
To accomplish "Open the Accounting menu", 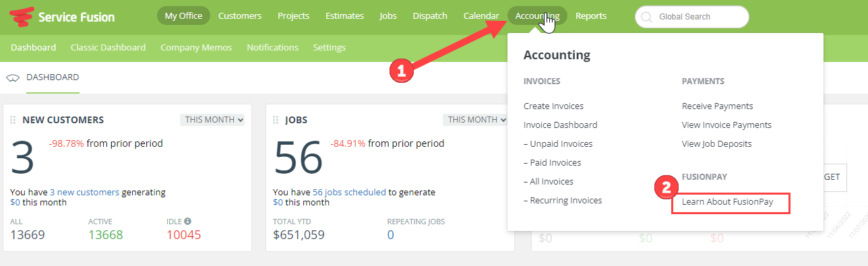I will click(x=537, y=16).
